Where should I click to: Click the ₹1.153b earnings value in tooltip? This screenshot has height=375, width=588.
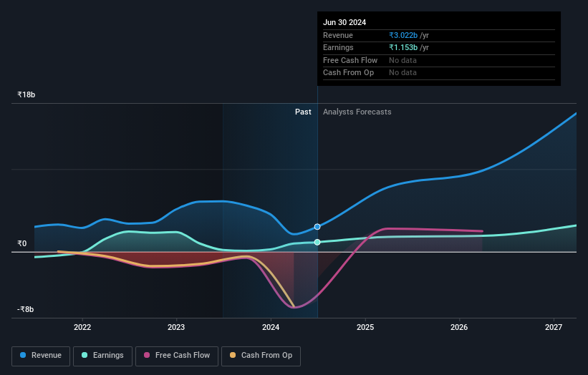point(403,47)
